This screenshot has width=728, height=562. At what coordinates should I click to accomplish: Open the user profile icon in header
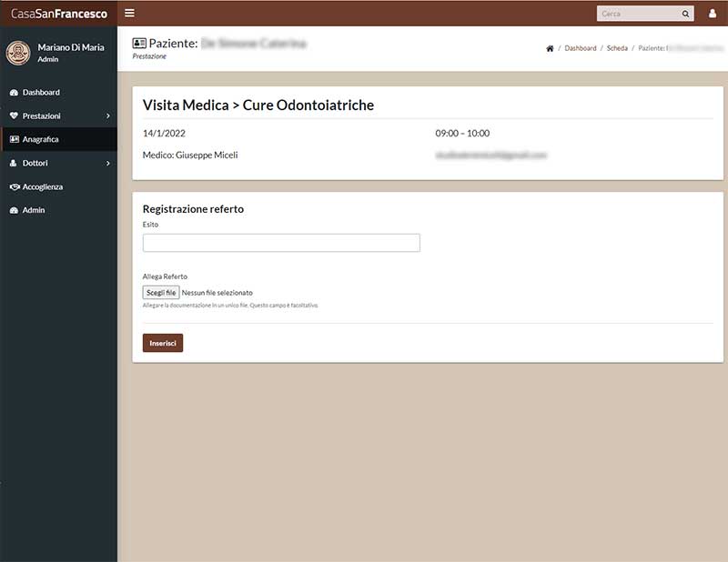click(713, 14)
